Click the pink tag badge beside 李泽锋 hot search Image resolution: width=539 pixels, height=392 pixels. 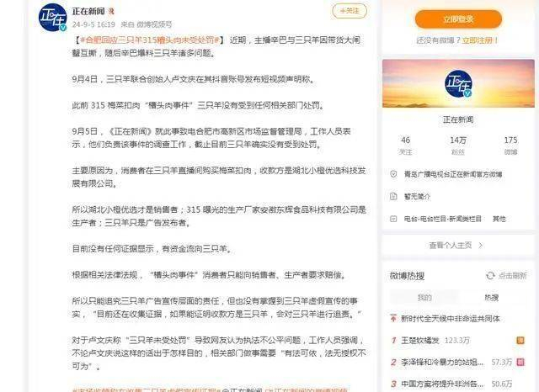pos(520,362)
